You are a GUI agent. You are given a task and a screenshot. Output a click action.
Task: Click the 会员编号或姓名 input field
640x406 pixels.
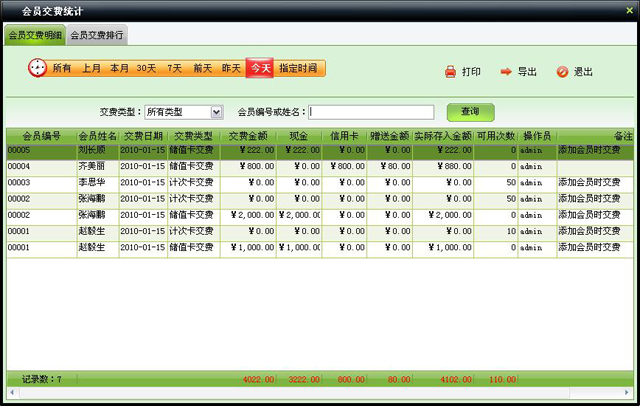click(372, 112)
